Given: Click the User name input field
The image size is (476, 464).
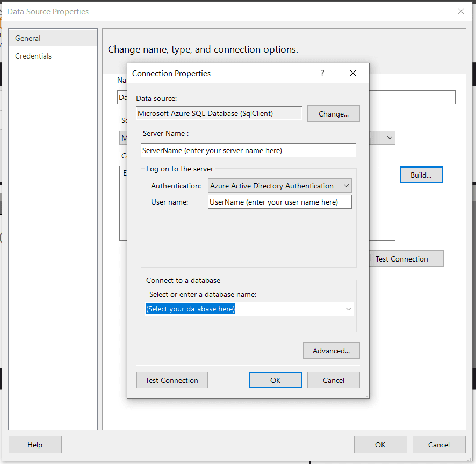Looking at the screenshot, I should 279,202.
